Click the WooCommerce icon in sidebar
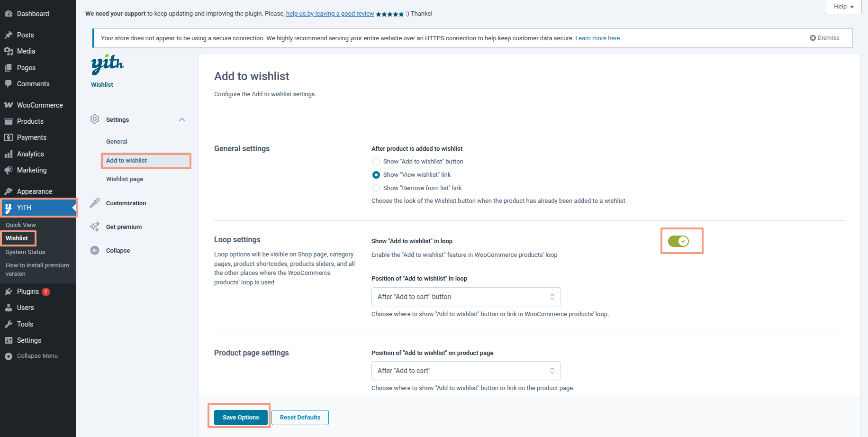This screenshot has width=868, height=437. click(9, 105)
